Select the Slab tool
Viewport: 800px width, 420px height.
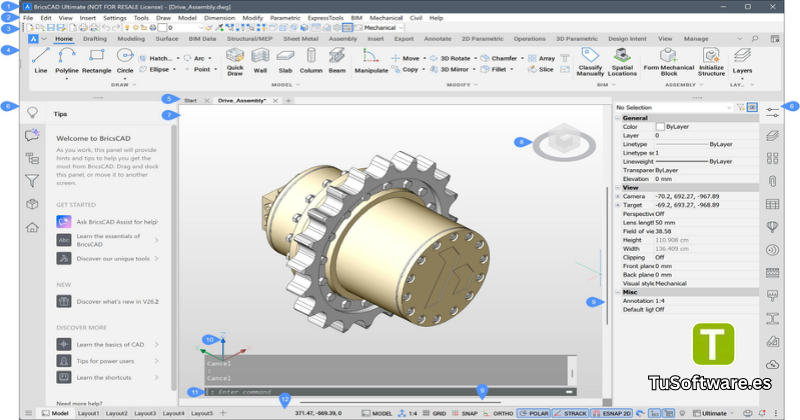click(x=285, y=61)
